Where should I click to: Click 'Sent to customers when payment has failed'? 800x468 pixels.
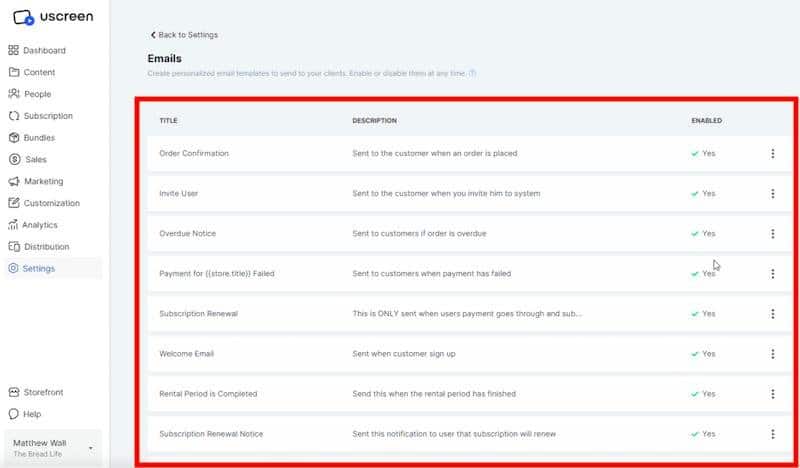(x=432, y=274)
